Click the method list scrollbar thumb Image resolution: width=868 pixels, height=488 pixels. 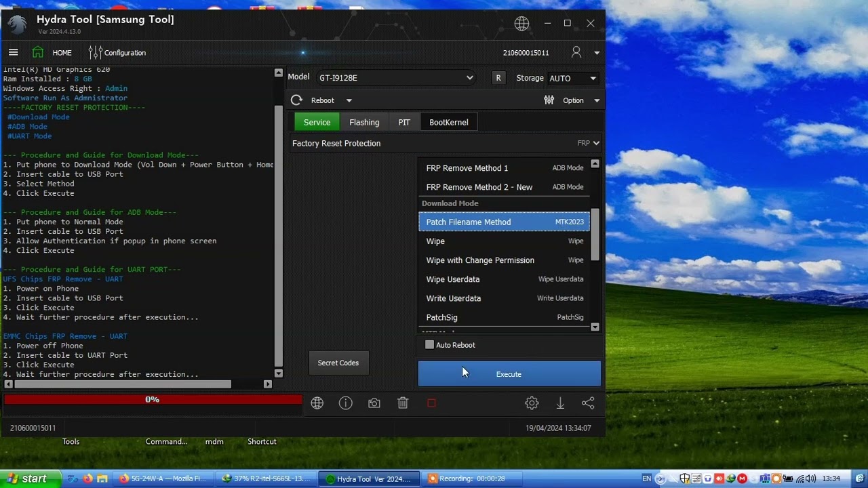click(595, 235)
